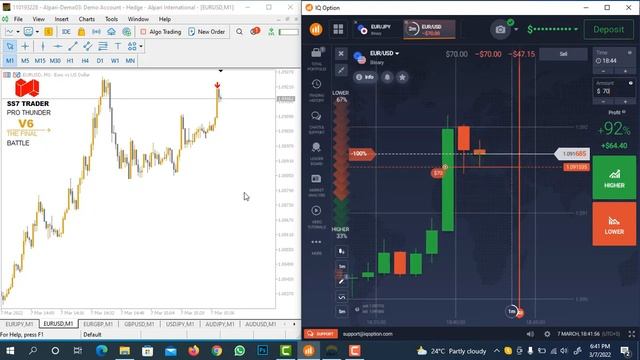This screenshot has height=360, width=640.
Task: Open the View menu in MetaTrader
Action: (38, 19)
